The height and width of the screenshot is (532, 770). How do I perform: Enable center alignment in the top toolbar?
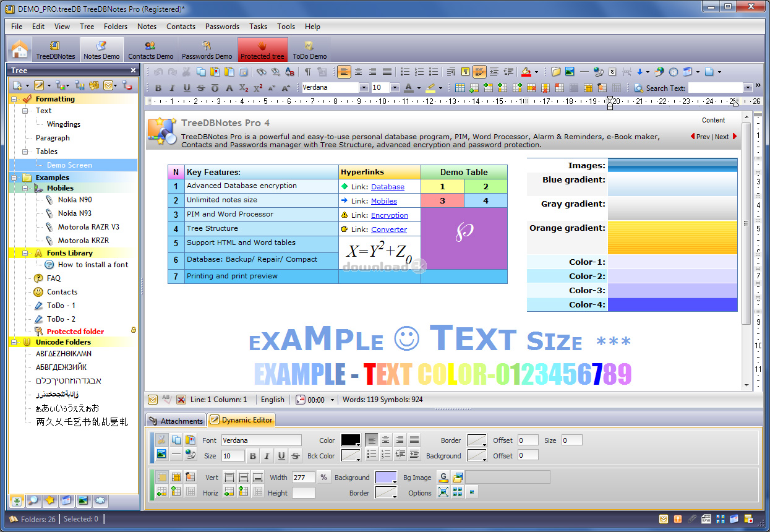tap(358, 72)
